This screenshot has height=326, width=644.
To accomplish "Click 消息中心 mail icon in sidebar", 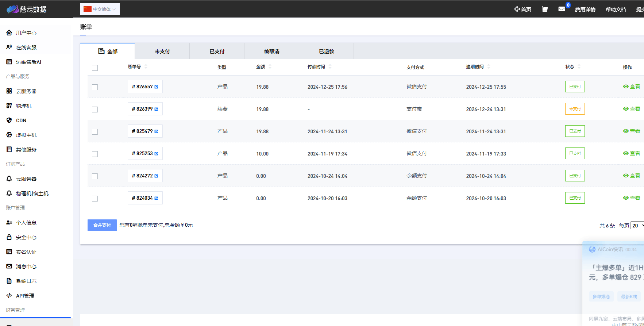I will point(9,266).
